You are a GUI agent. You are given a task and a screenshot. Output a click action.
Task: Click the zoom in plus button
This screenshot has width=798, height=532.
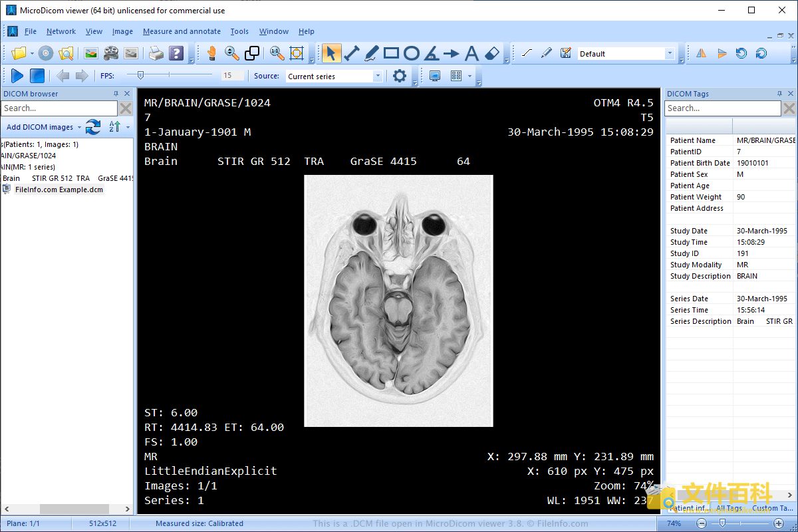click(779, 523)
